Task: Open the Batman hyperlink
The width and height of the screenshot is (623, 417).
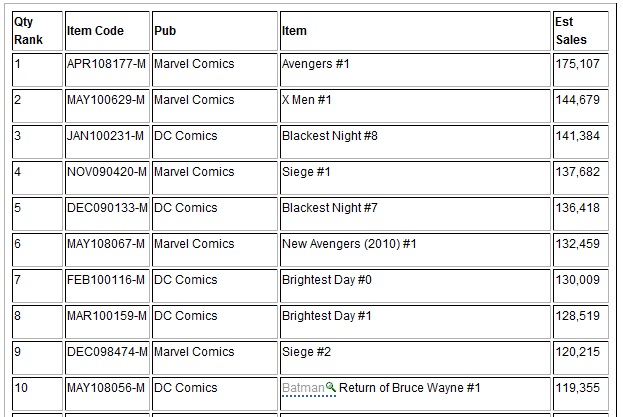Action: click(303, 388)
